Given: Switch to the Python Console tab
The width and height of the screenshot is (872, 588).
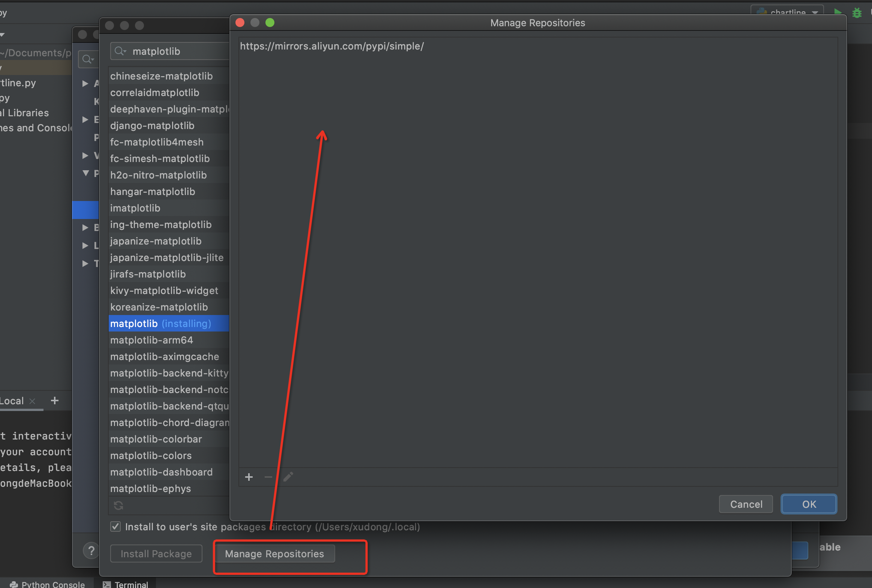Looking at the screenshot, I should [x=47, y=584].
